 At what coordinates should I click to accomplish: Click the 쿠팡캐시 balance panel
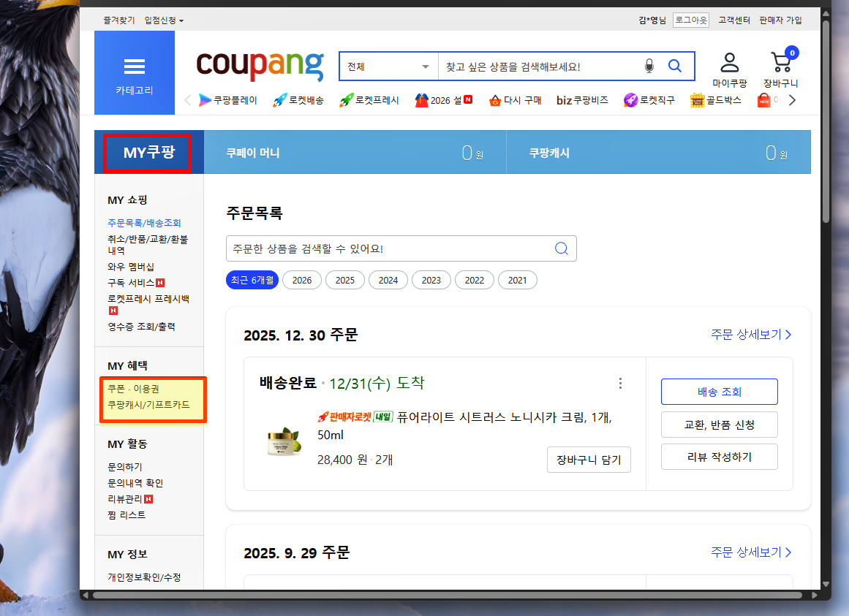(658, 153)
